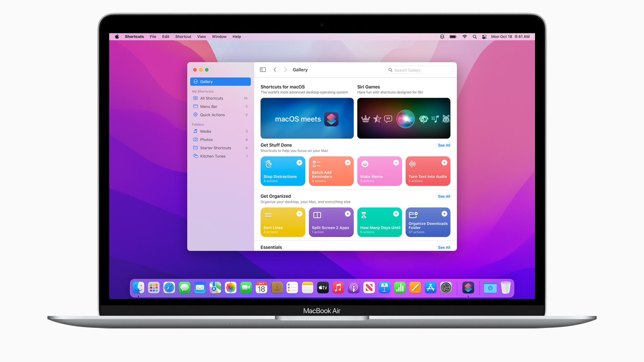Click the Gallery sidebar item
Image resolution: width=644 pixels, height=362 pixels.
click(x=220, y=81)
